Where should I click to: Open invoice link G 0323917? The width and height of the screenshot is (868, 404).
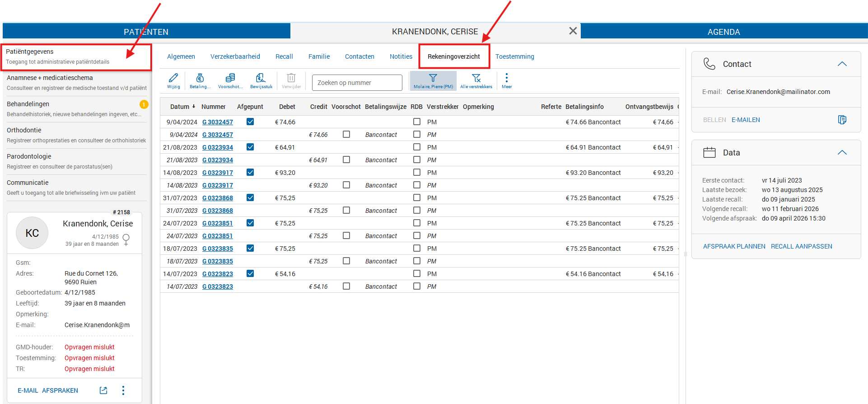click(x=218, y=173)
